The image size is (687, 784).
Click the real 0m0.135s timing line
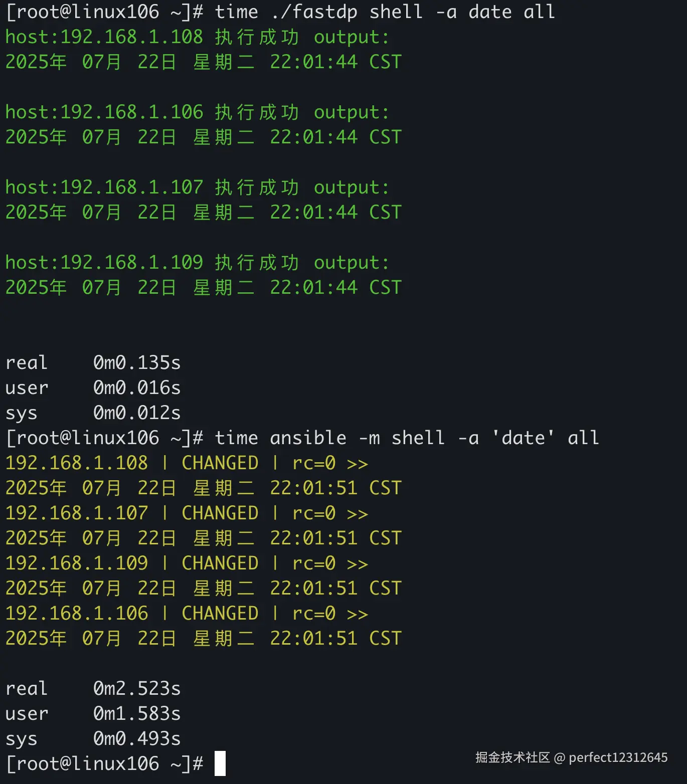pyautogui.click(x=93, y=362)
